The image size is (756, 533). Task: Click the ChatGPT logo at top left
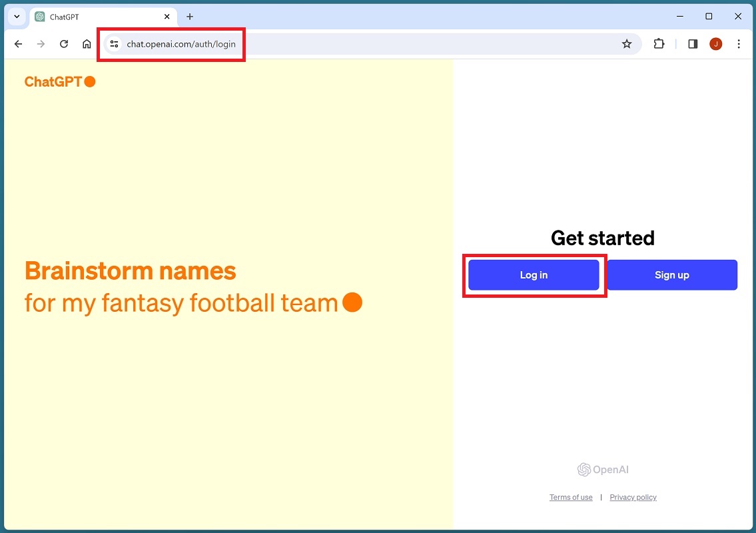[59, 81]
